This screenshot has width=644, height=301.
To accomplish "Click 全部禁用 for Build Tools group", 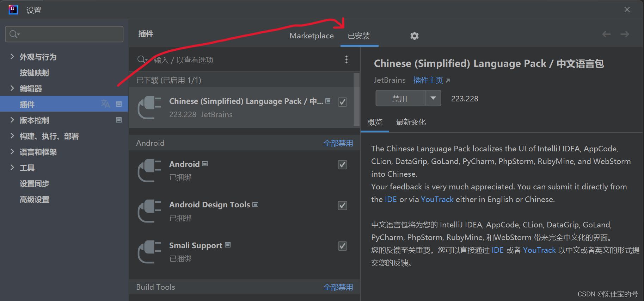I will (338, 287).
